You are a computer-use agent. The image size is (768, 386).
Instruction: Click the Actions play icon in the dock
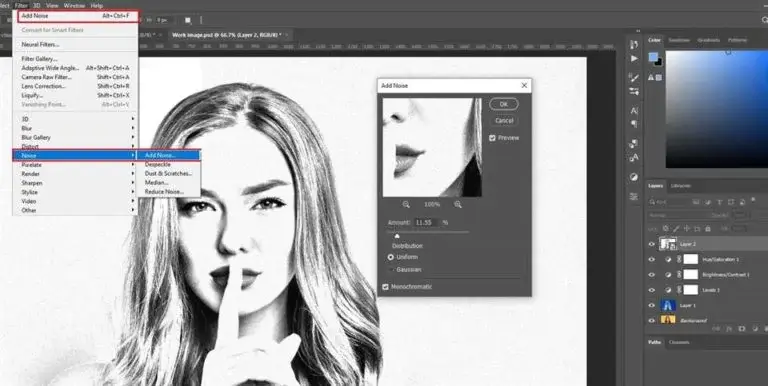[x=634, y=59]
